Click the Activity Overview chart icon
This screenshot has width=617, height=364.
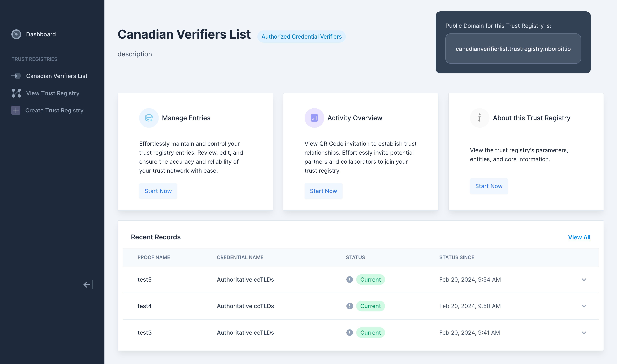tap(314, 118)
